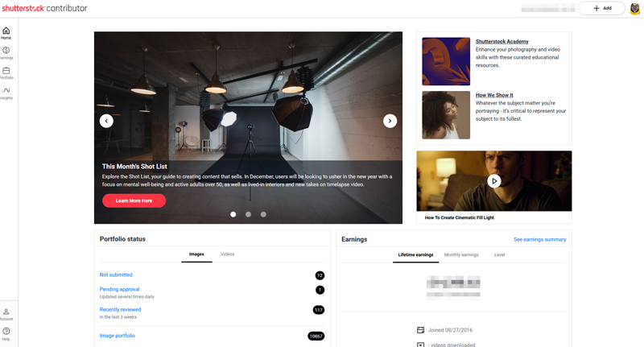
Task: Switch to the Level tab
Action: click(499, 254)
